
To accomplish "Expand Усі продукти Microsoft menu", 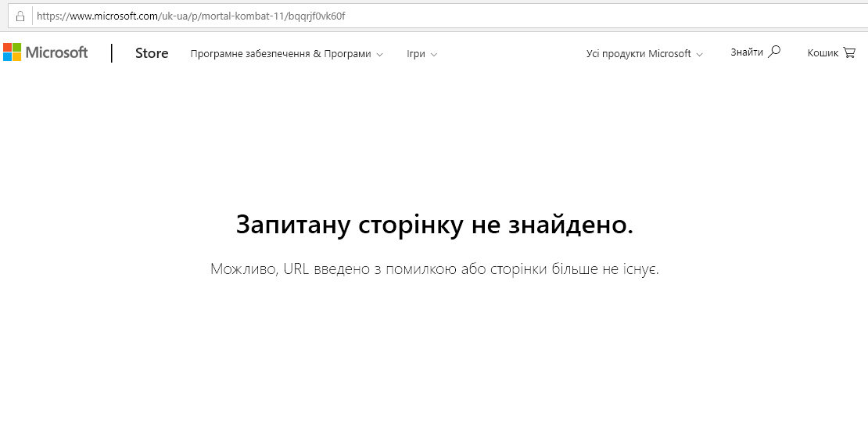I will pos(644,54).
